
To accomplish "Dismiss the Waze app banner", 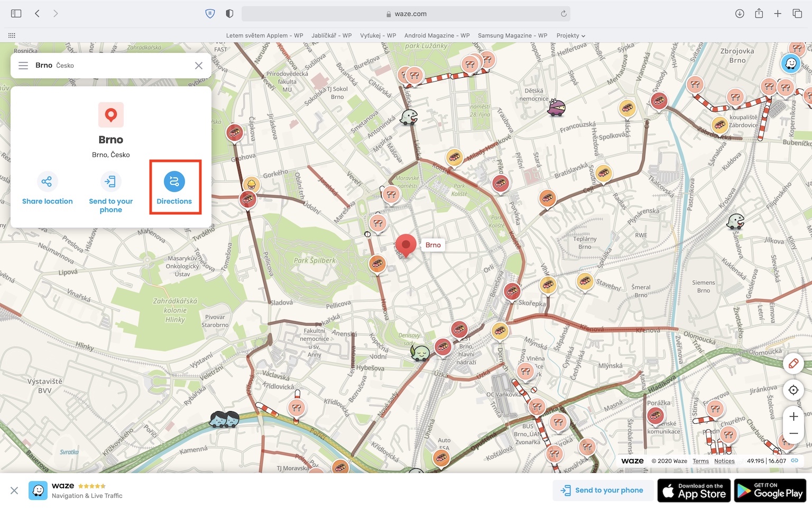I will (14, 491).
